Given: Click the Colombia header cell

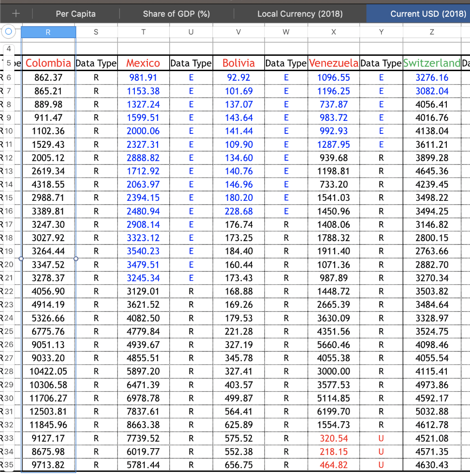Looking at the screenshot, I should tap(48, 63).
